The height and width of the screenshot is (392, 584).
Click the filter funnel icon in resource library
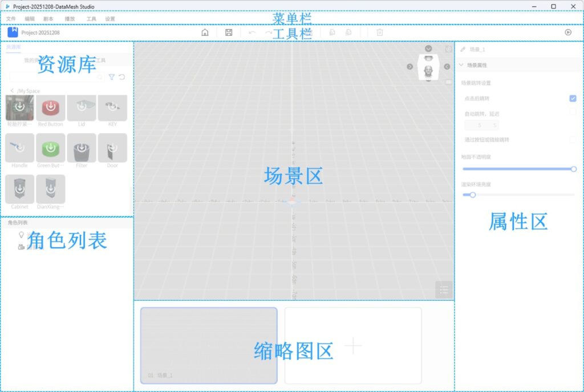(x=112, y=77)
